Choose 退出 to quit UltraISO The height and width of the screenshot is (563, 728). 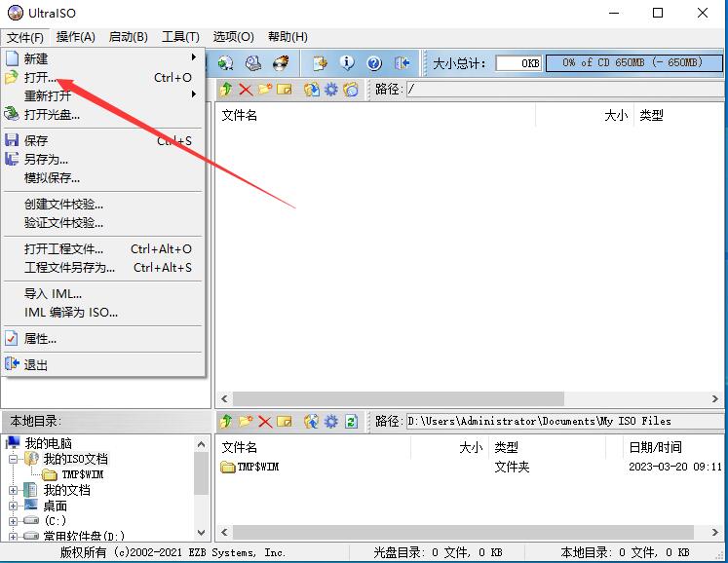click(103, 365)
